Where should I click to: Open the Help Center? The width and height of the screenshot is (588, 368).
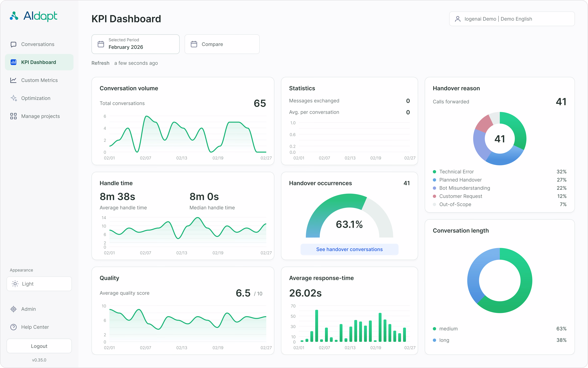pos(39,327)
